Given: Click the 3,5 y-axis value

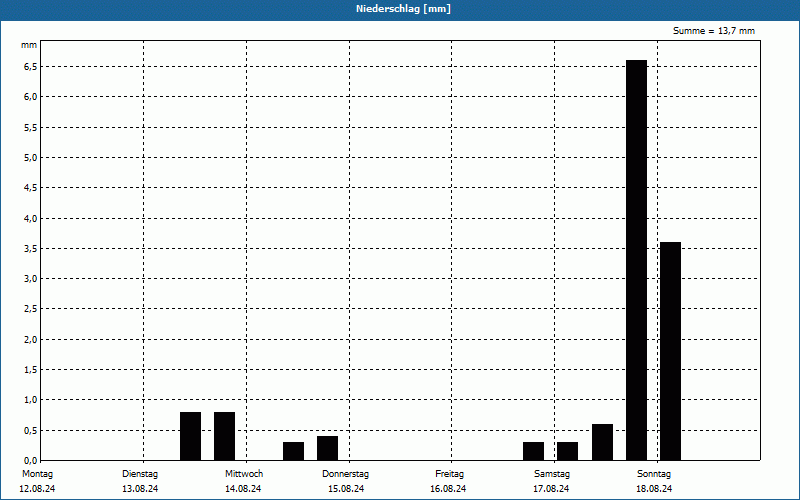Looking at the screenshot, I should coord(31,248).
